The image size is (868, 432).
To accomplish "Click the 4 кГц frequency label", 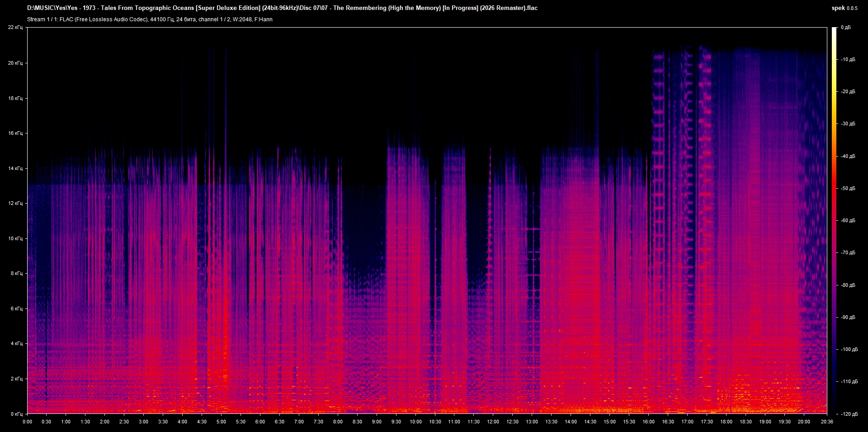I will [17, 343].
